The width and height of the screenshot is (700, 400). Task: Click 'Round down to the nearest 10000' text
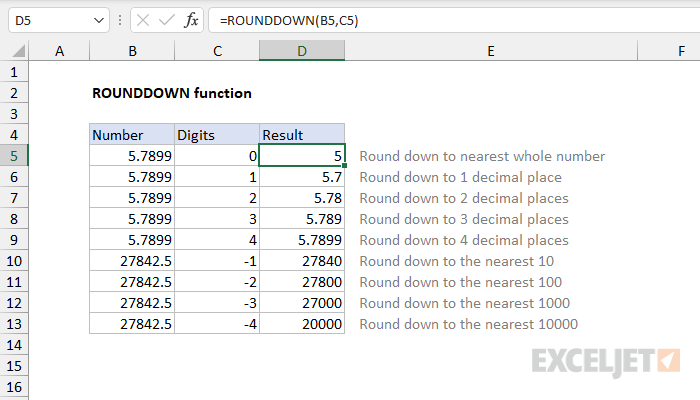click(x=469, y=324)
